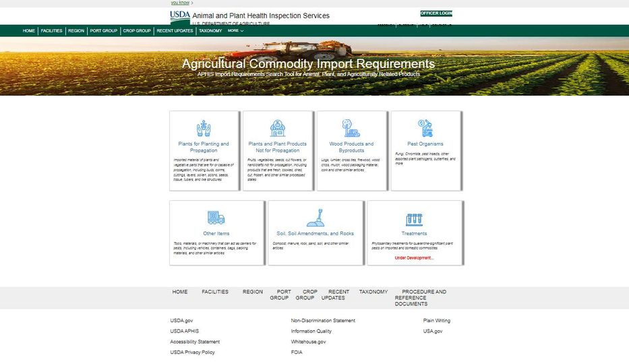Image resolution: width=629 pixels, height=364 pixels.
Task: Open the Information Quality link
Action: pos(311,331)
